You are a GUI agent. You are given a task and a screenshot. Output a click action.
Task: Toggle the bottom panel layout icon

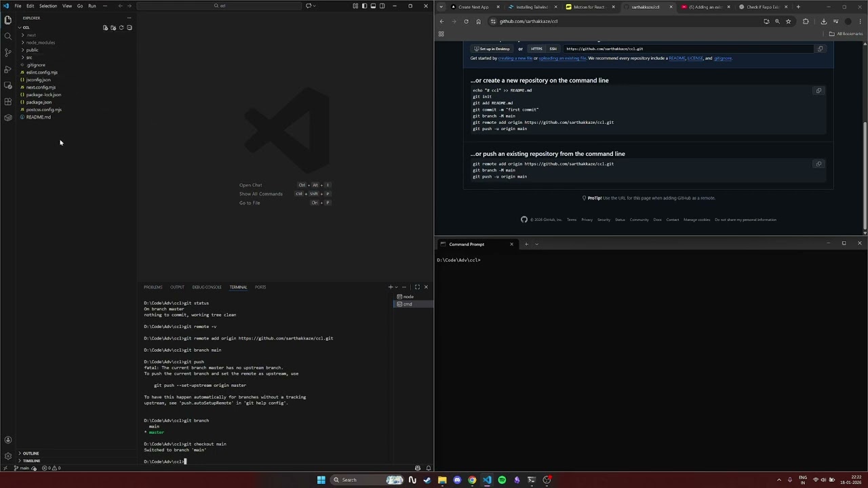tap(373, 6)
